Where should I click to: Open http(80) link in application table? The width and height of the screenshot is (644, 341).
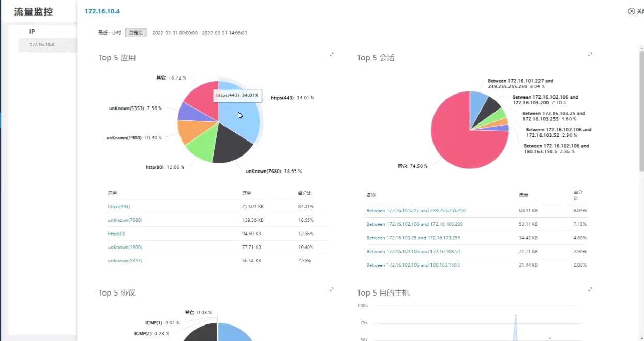pyautogui.click(x=116, y=234)
